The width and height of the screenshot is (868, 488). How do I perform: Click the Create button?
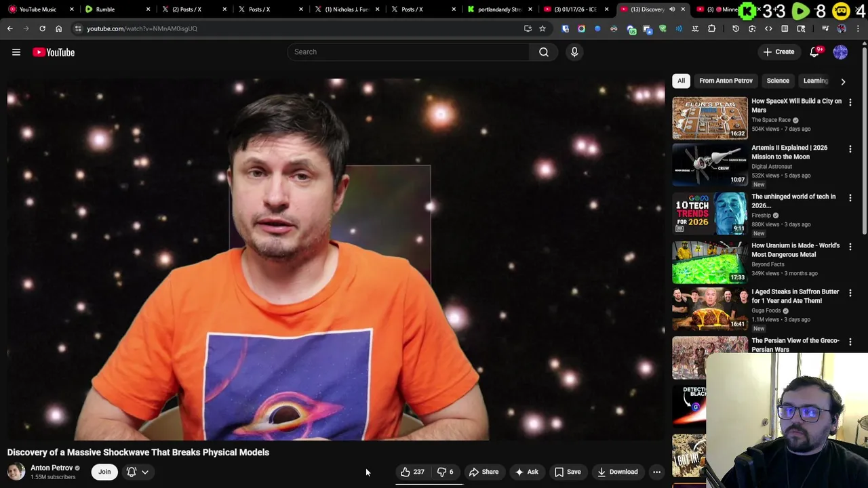(778, 52)
